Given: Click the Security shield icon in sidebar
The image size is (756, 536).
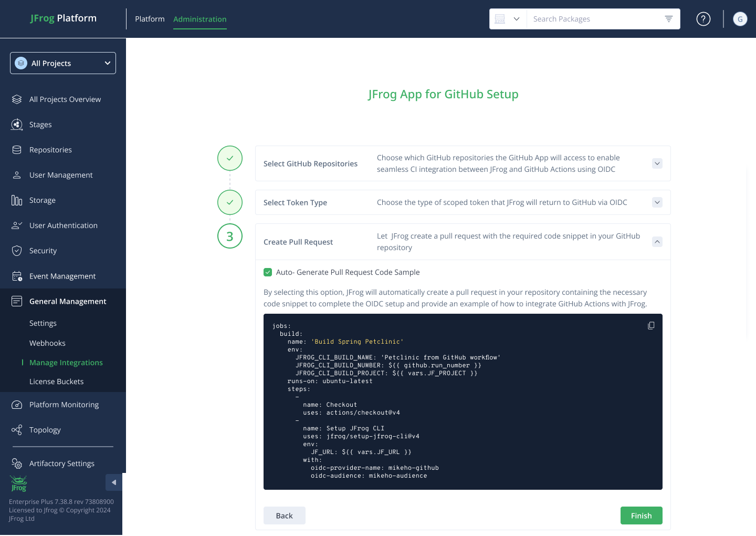Looking at the screenshot, I should click(x=17, y=251).
